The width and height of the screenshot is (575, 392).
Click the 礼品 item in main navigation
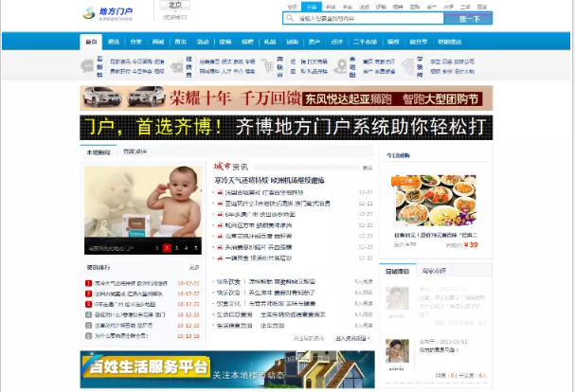(270, 42)
